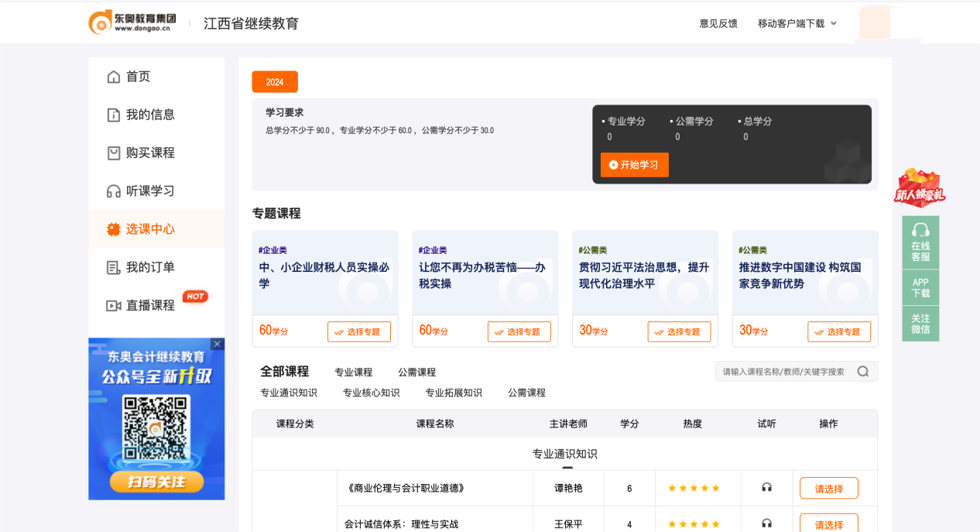Open the 意见反馈 link
The height and width of the screenshot is (532, 980).
point(718,24)
